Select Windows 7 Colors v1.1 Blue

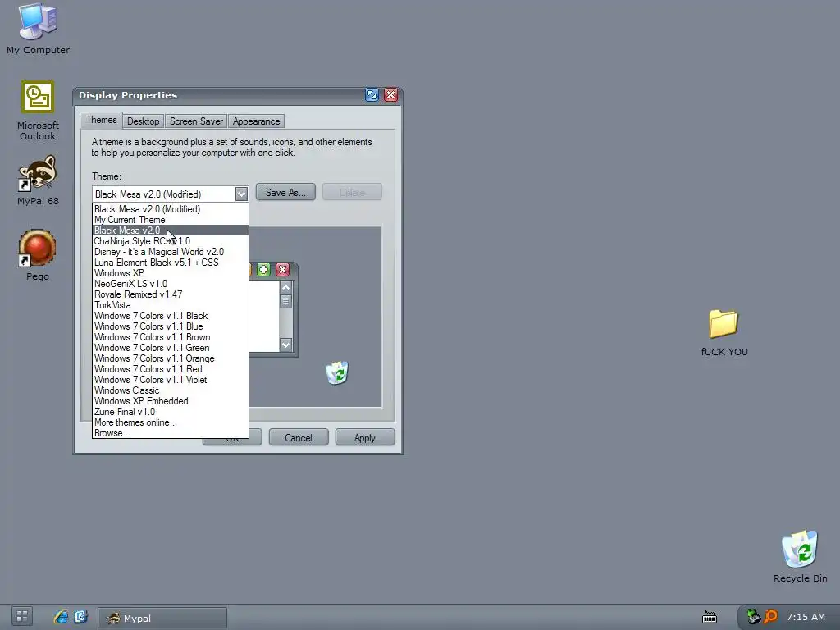[171, 326]
